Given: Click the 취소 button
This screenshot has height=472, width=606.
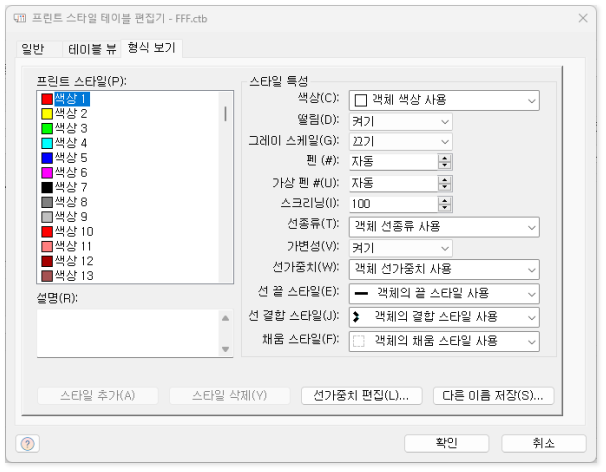Looking at the screenshot, I should click(x=544, y=443).
